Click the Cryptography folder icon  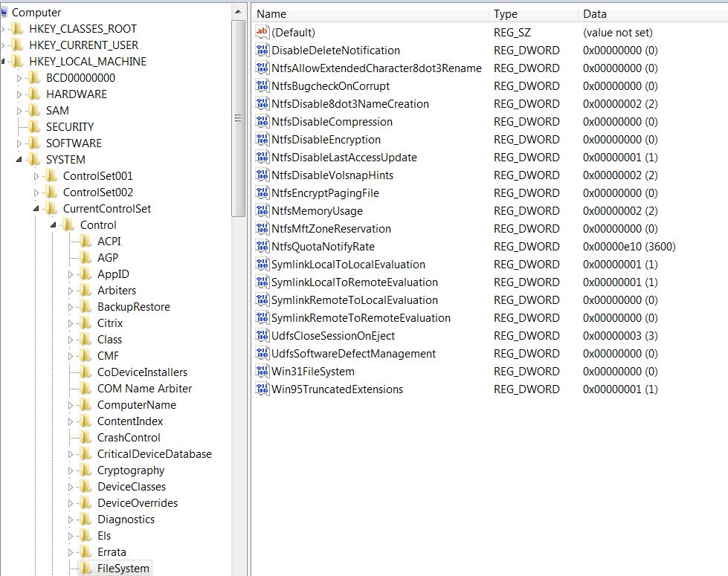click(x=86, y=470)
